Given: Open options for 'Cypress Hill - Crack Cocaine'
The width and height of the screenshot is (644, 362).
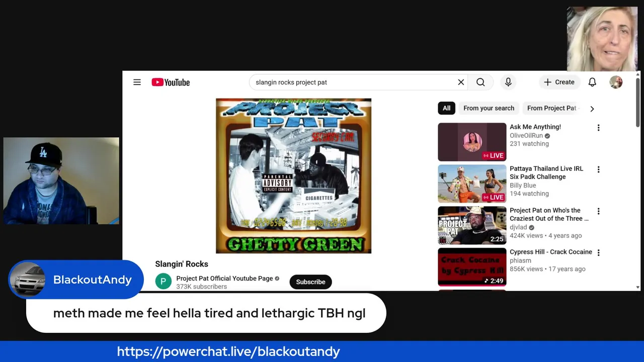Looking at the screenshot, I should 598,252.
